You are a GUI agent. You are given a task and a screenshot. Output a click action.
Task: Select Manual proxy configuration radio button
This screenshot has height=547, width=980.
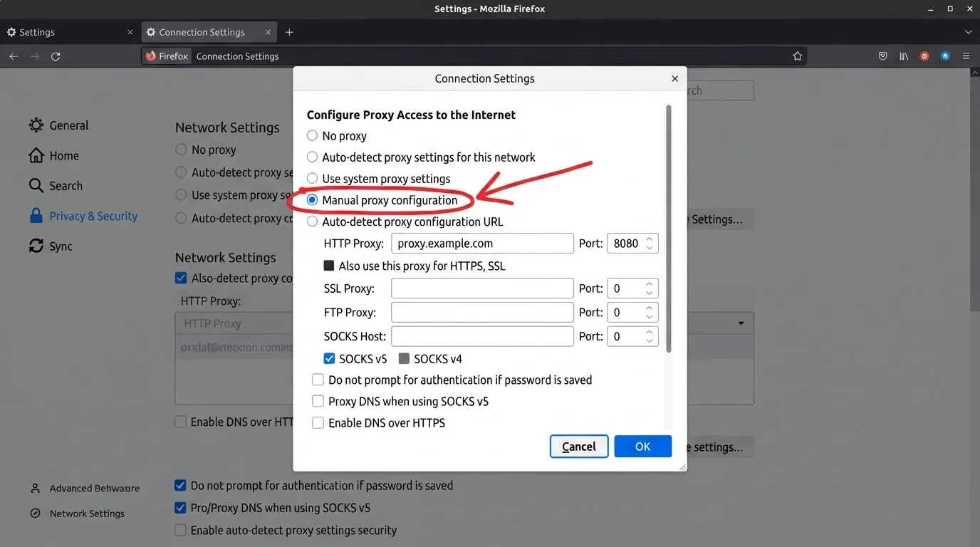coord(312,200)
